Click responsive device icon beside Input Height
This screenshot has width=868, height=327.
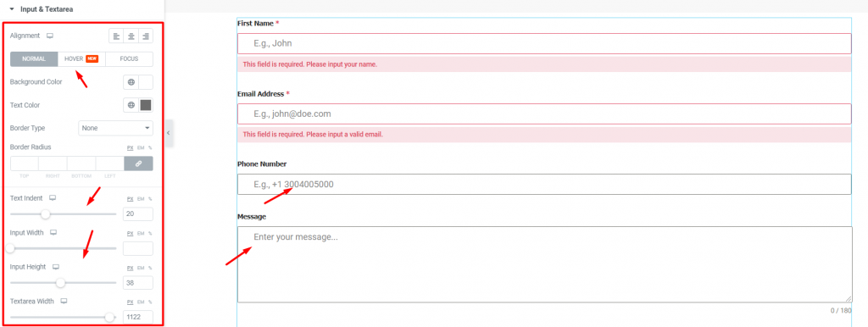click(x=56, y=267)
